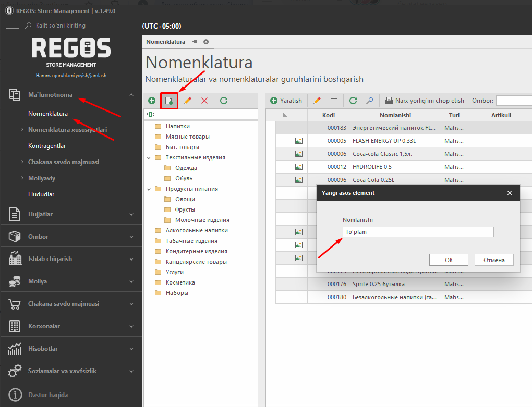
Task: Open the Ma`lumotnoma section icon
Action: coord(15,95)
